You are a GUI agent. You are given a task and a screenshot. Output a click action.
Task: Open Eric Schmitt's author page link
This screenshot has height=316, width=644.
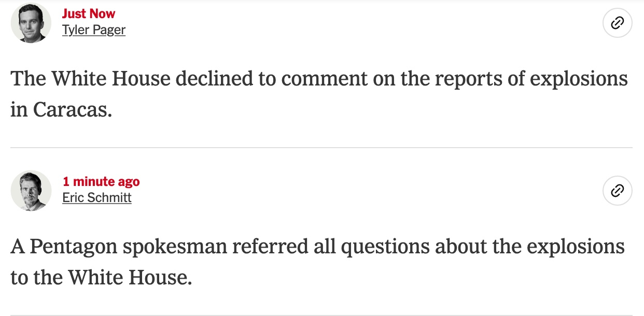point(96,198)
